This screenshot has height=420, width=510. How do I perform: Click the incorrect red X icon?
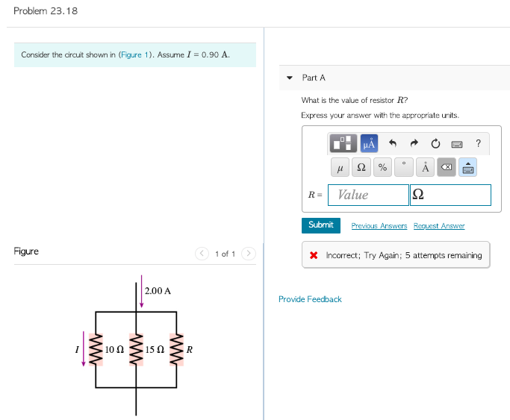(314, 255)
